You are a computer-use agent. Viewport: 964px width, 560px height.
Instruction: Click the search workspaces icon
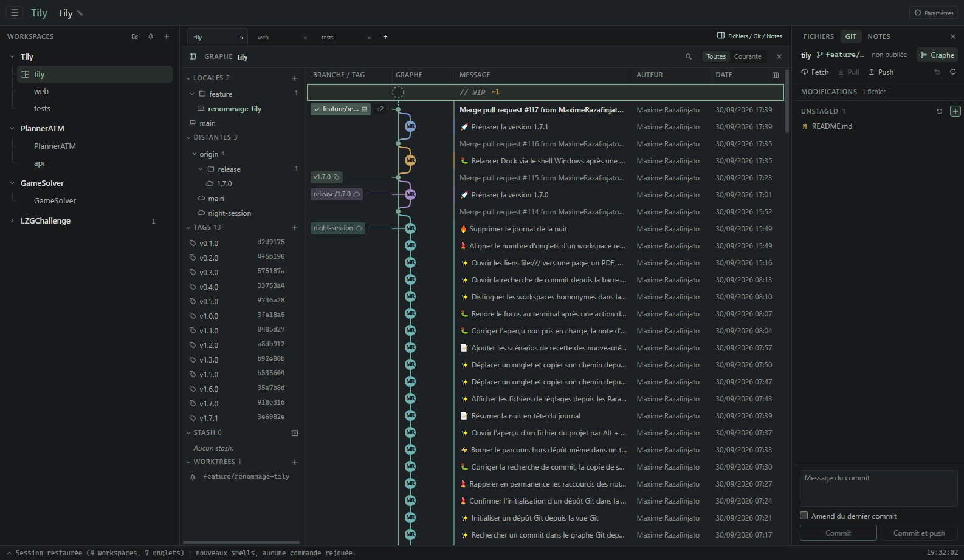[x=135, y=36]
